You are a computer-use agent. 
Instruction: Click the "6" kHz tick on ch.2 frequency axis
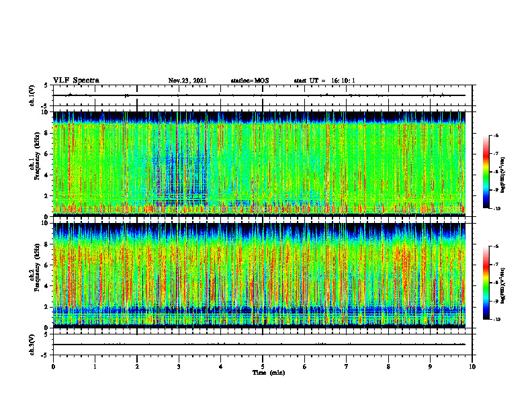[47, 265]
